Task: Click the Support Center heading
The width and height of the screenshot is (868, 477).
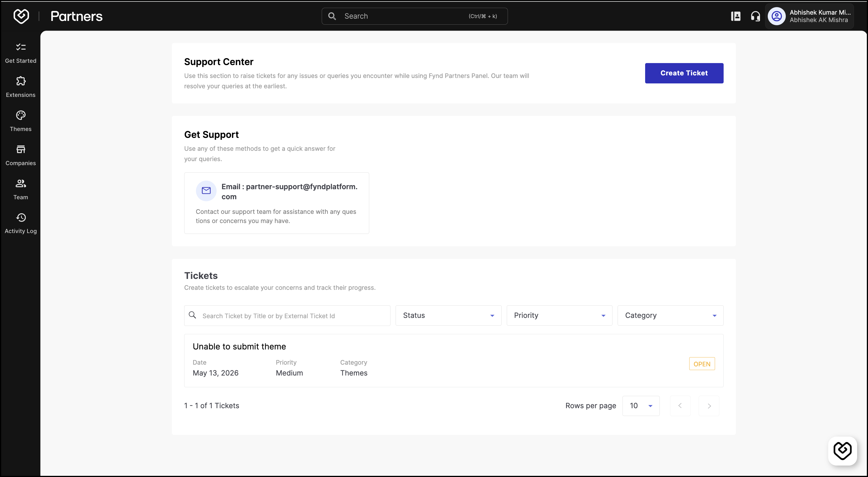Action: [x=219, y=62]
